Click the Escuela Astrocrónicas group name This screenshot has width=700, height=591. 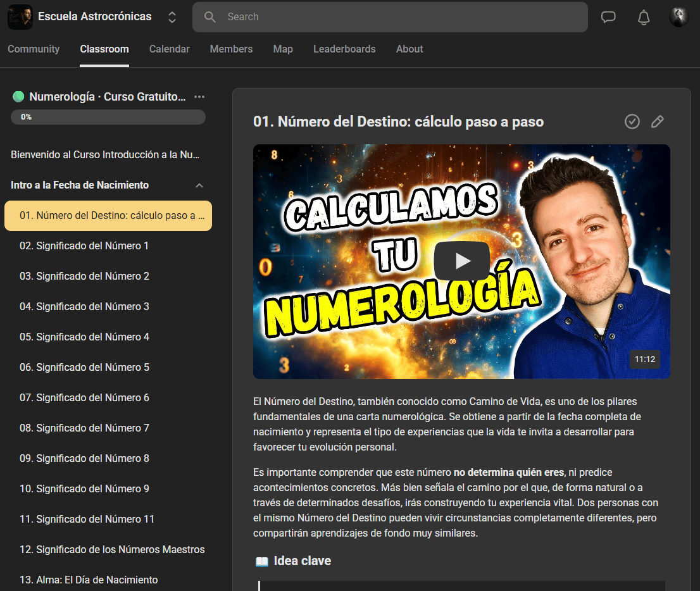coord(95,16)
